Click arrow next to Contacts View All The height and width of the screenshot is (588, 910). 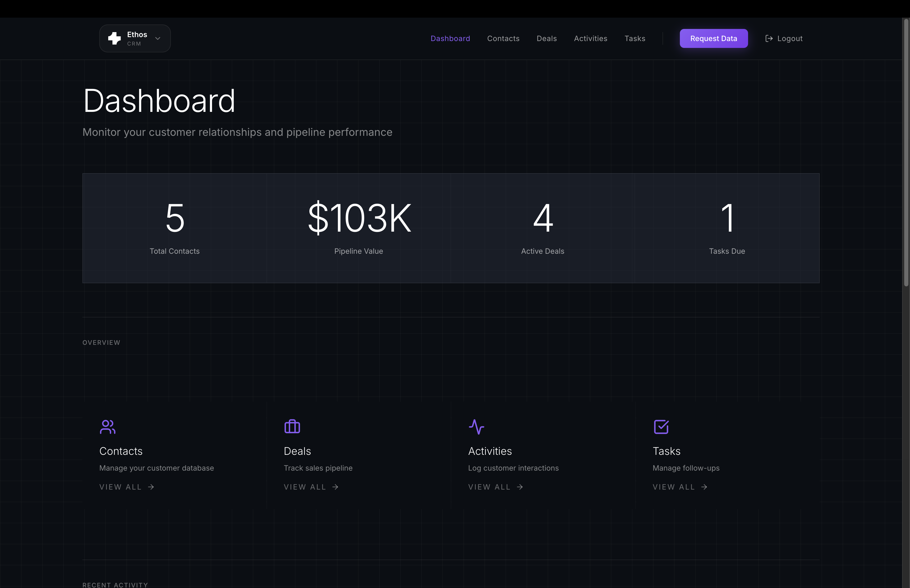[x=151, y=487]
